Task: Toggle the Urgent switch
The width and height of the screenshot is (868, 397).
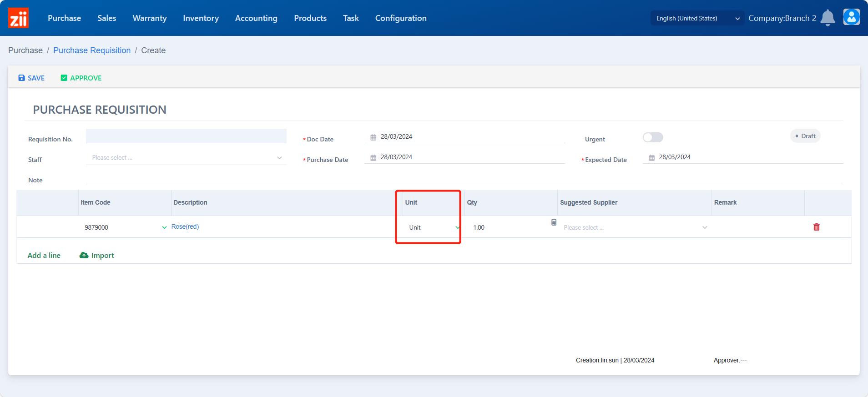Action: pyautogui.click(x=653, y=137)
